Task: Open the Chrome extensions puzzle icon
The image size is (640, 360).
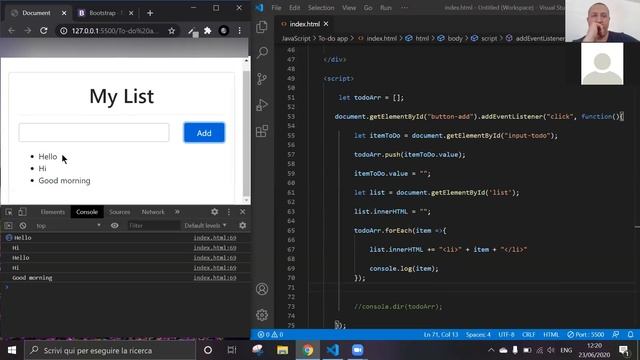Action: coord(208,31)
